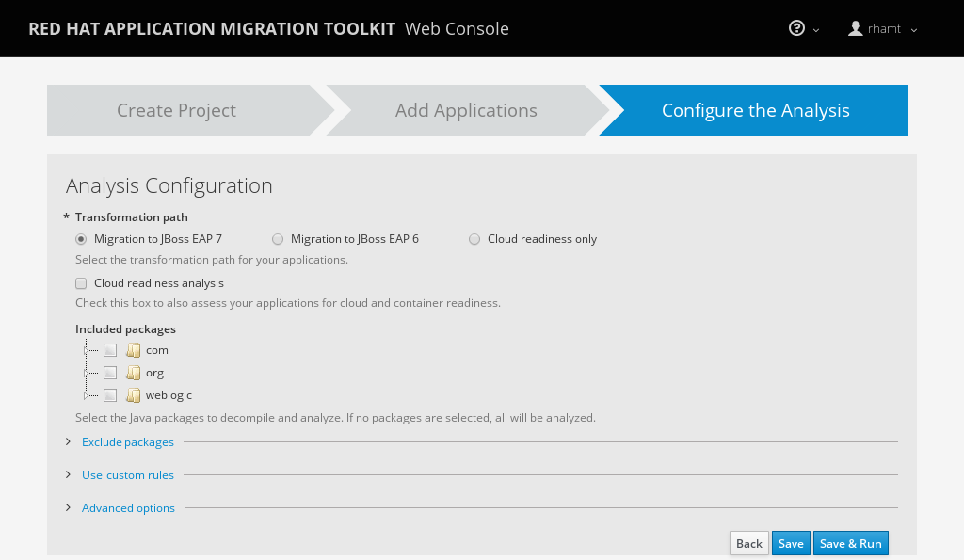The height and width of the screenshot is (560, 964).
Task: Click the com package folder icon
Action: [134, 350]
